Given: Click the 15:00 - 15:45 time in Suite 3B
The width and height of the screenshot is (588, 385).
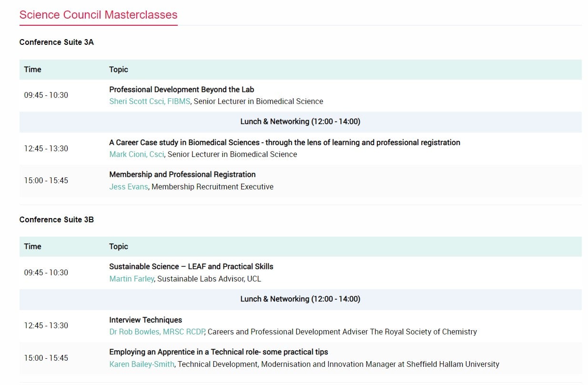Looking at the screenshot, I should click(46, 358).
